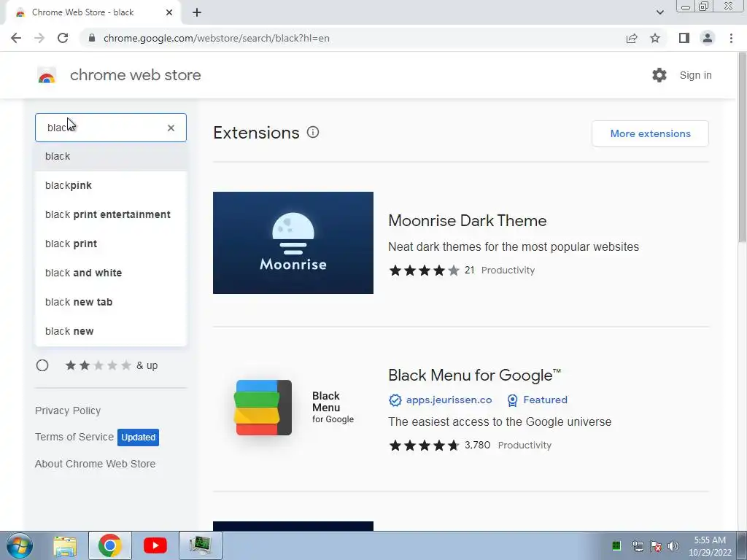Switch to the Chrome Web Store - black tab
The height and width of the screenshot is (560, 747).
click(x=93, y=12)
